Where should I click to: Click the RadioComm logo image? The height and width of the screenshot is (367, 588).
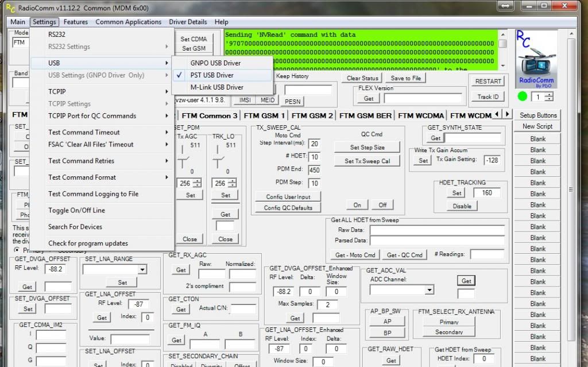point(536,59)
